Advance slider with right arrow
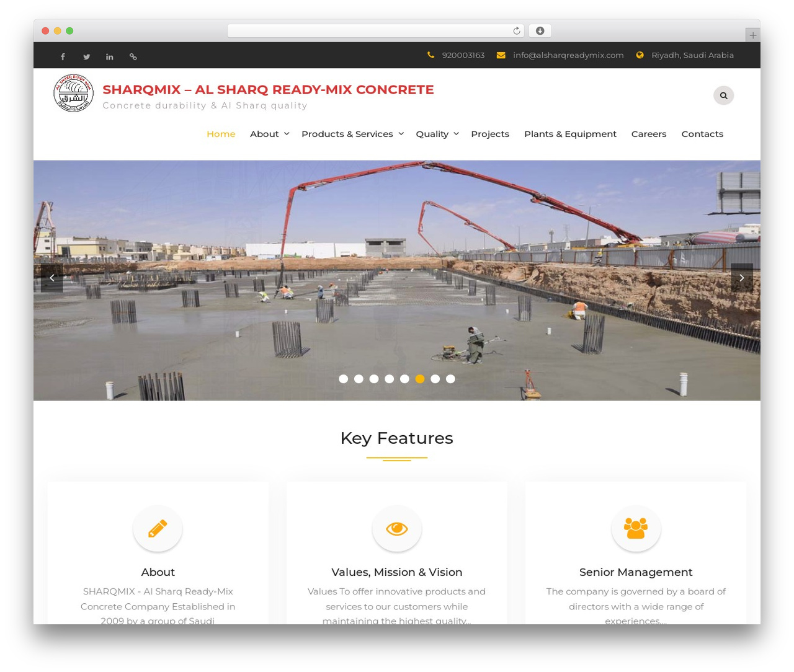 tap(742, 278)
